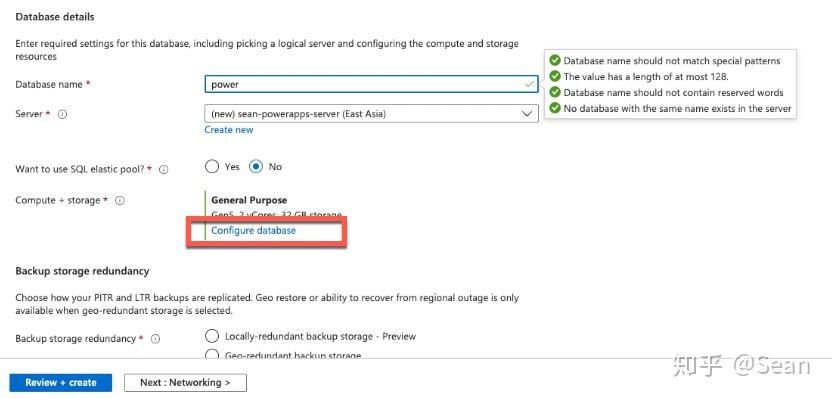This screenshot has height=398, width=832.
Task: Click green check icon for special patterns rule
Action: 555,60
